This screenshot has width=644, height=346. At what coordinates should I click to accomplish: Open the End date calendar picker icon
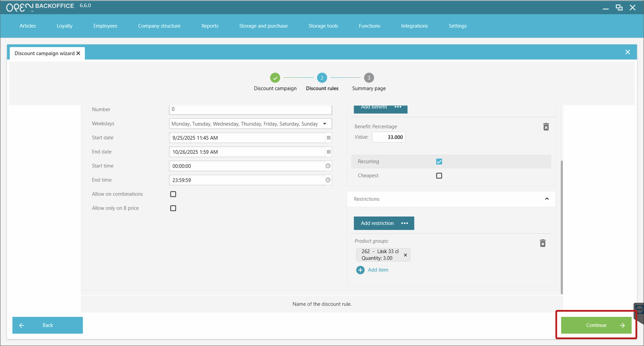[x=329, y=152]
